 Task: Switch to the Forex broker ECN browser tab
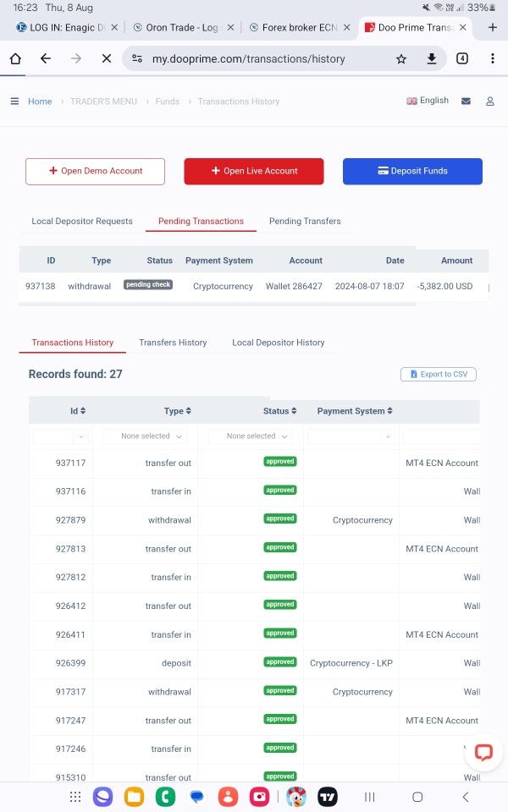[x=299, y=27]
